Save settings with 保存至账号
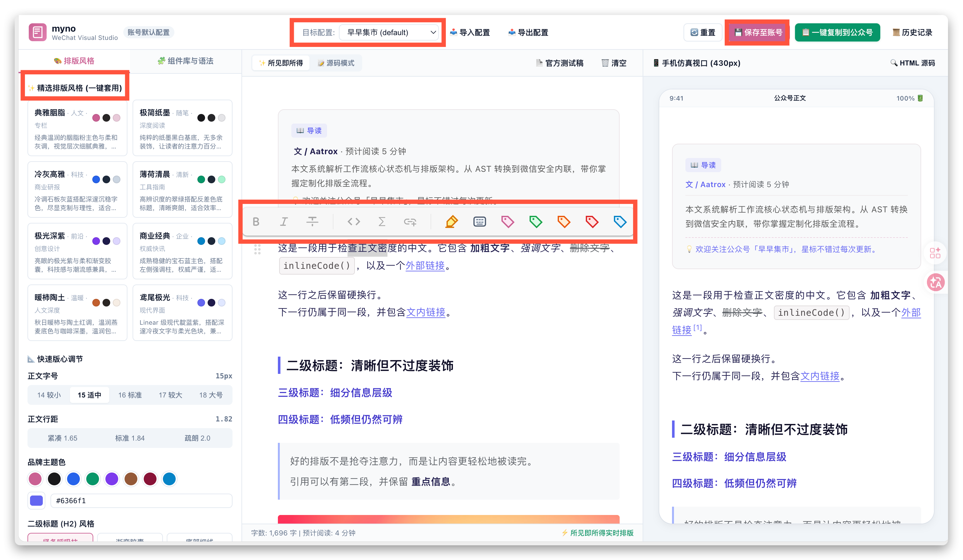The height and width of the screenshot is (560, 963). [759, 33]
